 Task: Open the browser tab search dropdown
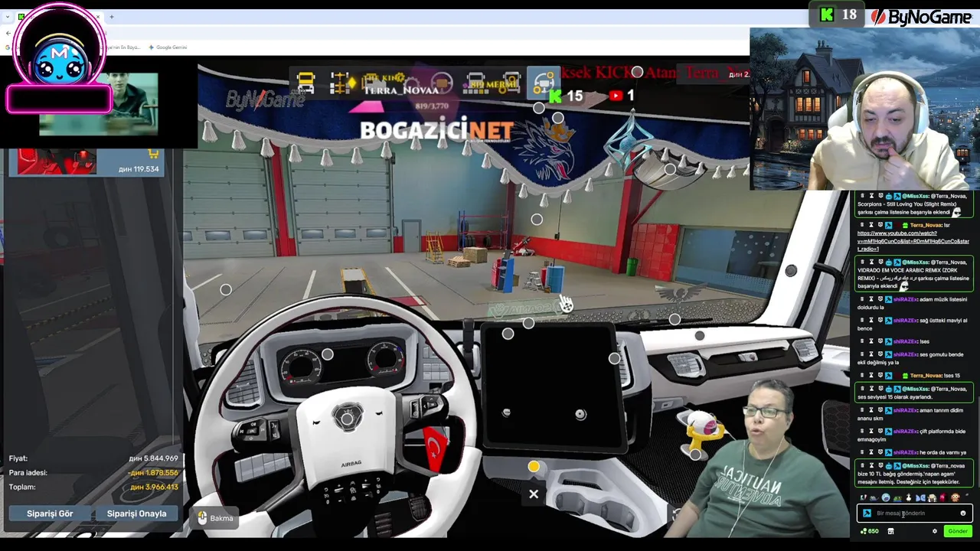coord(8,17)
